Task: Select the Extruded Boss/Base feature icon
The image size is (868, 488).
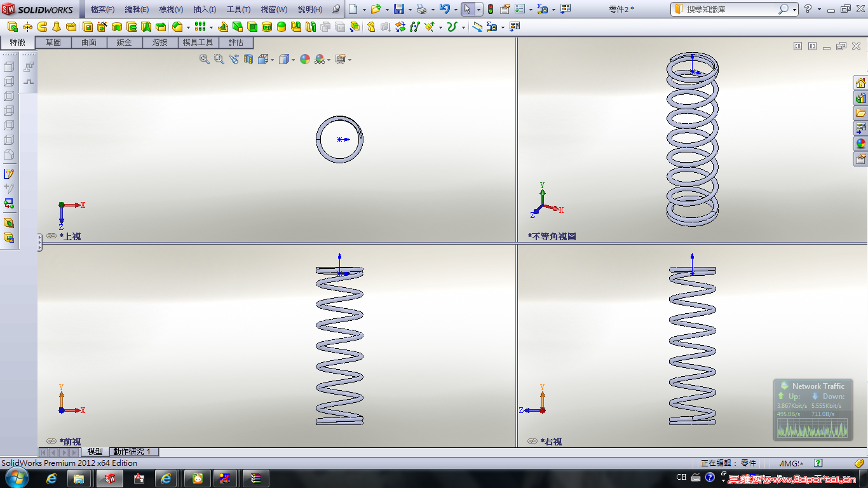Action: (x=12, y=27)
